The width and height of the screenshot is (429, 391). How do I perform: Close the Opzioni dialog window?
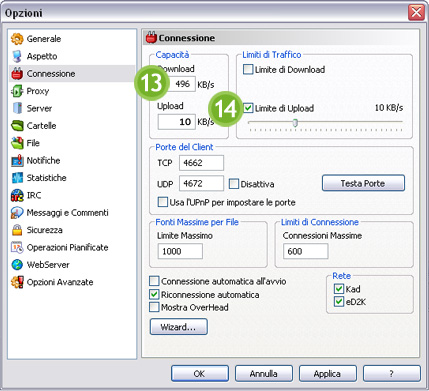[416, 12]
